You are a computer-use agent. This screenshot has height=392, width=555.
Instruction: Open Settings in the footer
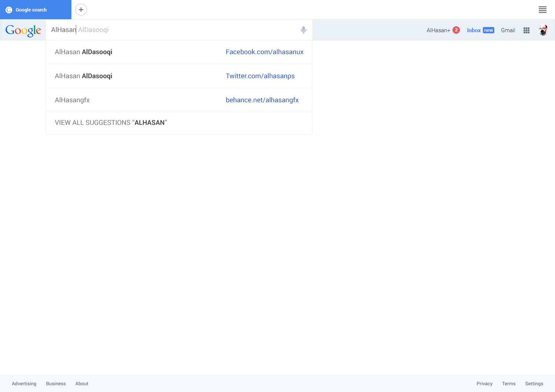pyautogui.click(x=534, y=384)
